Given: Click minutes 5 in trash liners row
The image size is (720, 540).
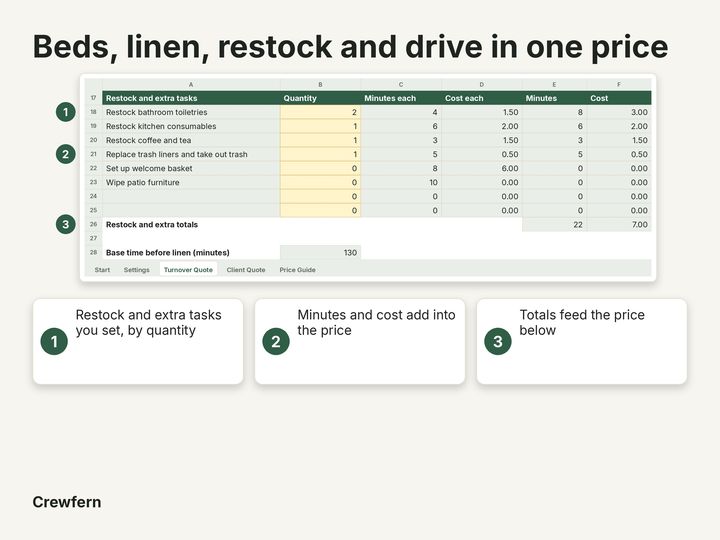Looking at the screenshot, I should pos(554,154).
